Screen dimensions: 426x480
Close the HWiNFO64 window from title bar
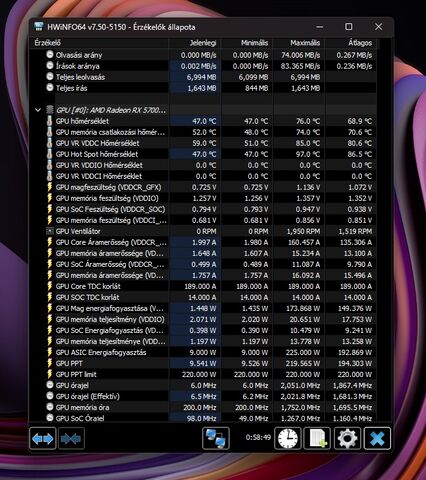(x=378, y=27)
